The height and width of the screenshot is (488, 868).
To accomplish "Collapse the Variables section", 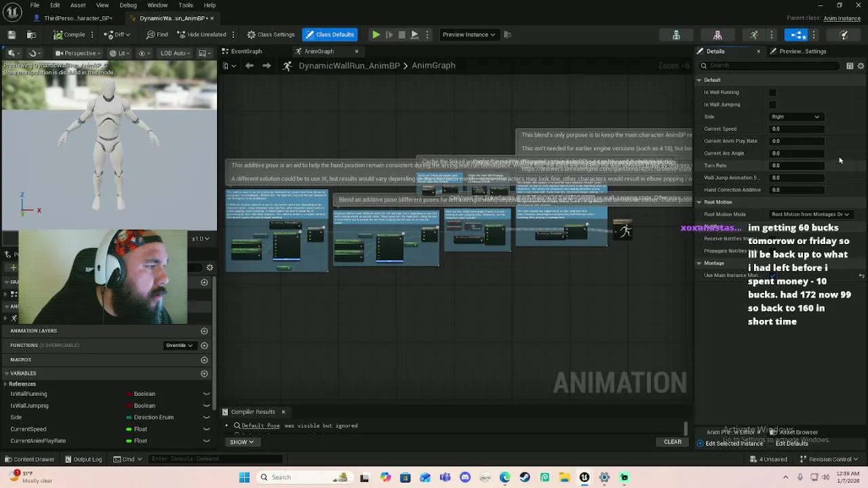I will 6,373.
